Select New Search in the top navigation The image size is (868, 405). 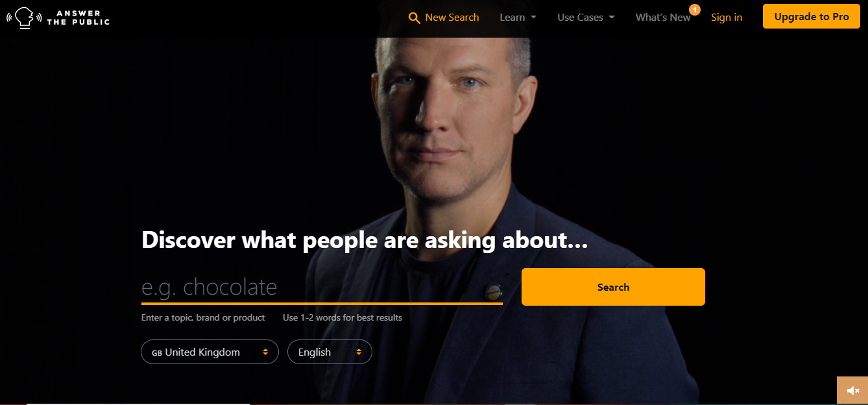coord(444,18)
